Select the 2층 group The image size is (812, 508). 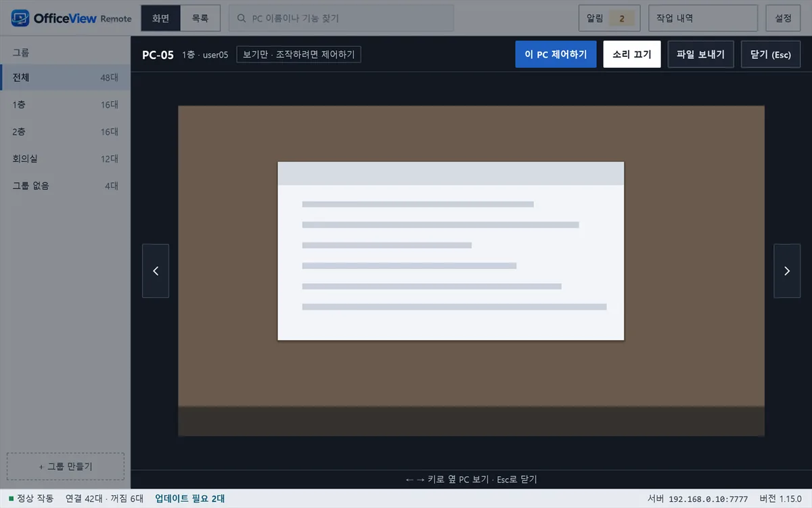pos(65,131)
